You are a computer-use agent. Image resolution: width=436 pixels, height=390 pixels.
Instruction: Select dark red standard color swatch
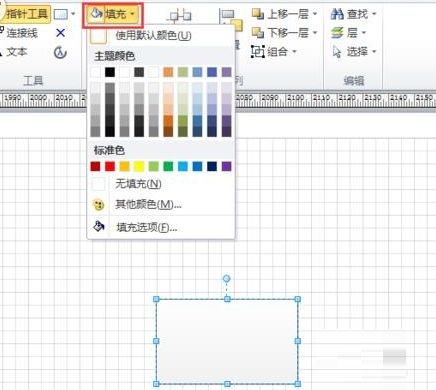point(95,166)
